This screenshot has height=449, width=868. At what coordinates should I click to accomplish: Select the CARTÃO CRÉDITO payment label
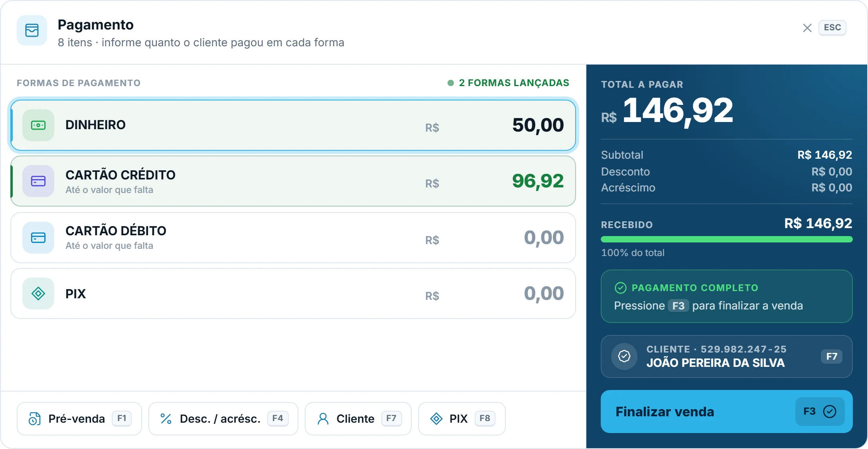(x=120, y=175)
